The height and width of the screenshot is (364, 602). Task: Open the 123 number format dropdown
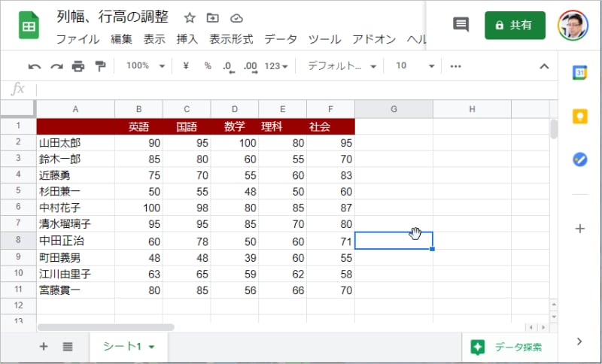tap(276, 66)
